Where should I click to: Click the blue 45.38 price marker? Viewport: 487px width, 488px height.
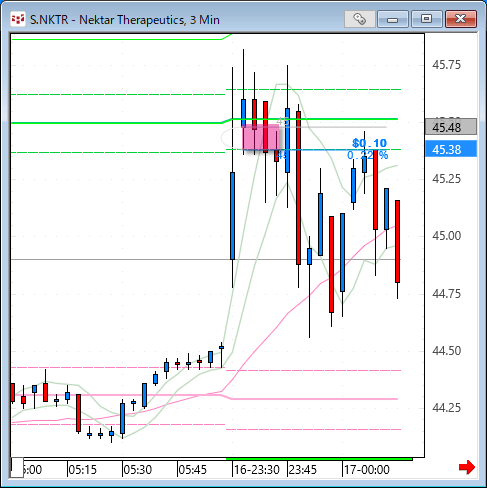(451, 149)
